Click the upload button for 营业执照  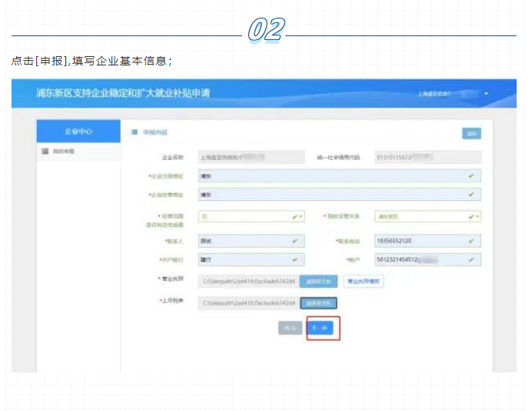[x=318, y=282]
